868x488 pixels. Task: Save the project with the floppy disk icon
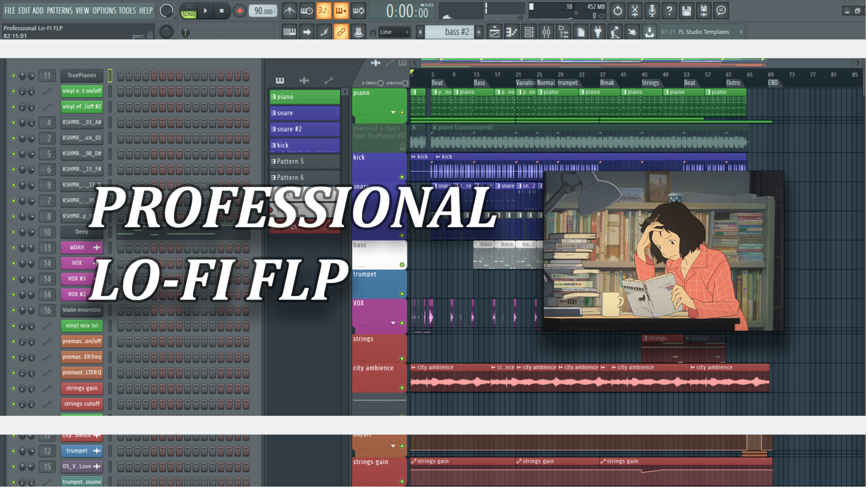point(686,10)
